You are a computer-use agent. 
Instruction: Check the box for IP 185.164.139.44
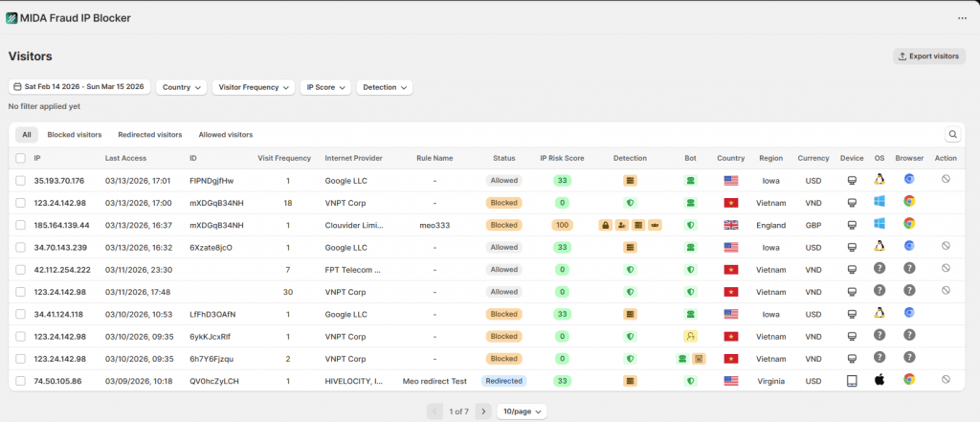click(20, 225)
